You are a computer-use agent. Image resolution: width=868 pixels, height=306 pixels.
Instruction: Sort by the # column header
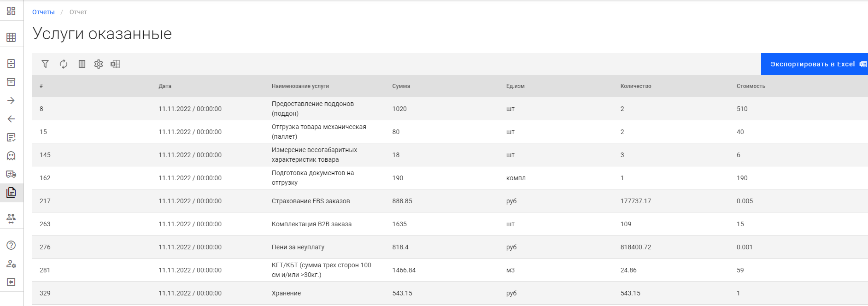coord(41,86)
